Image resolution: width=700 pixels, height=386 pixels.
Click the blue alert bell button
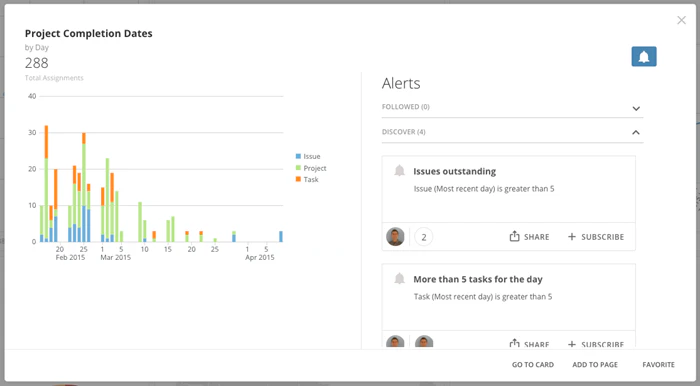click(644, 57)
